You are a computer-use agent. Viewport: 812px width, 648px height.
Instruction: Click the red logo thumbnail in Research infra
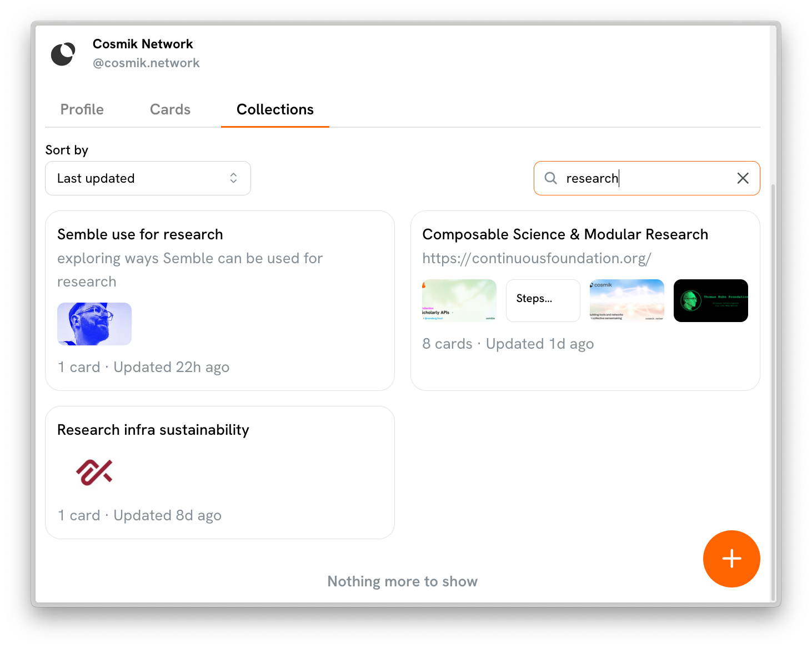click(x=94, y=472)
